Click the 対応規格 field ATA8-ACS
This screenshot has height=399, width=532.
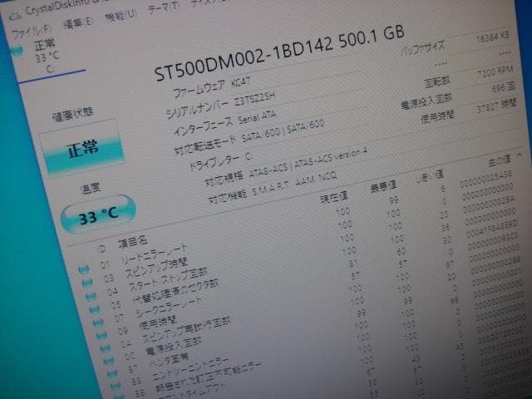(x=308, y=164)
